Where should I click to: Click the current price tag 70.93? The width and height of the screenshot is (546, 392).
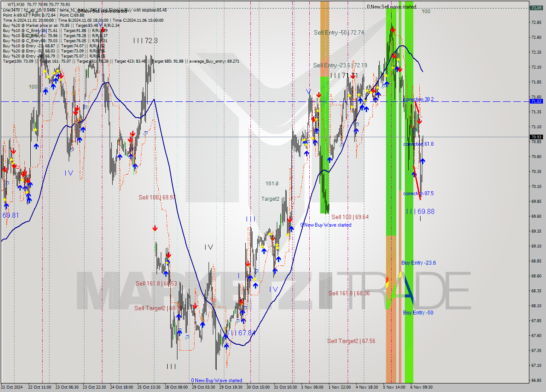(x=536, y=137)
